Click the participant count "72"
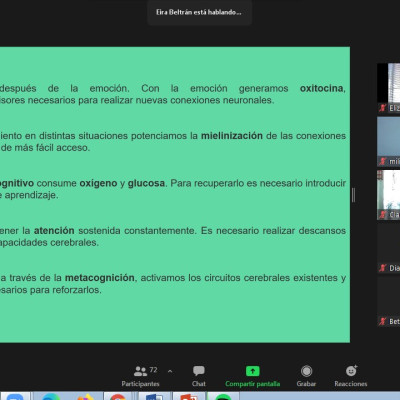 153,370
